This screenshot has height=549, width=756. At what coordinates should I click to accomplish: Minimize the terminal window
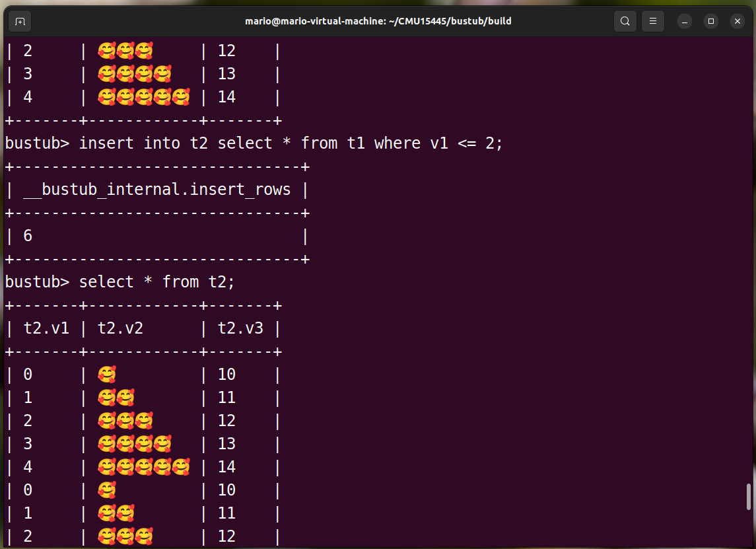[x=685, y=21]
